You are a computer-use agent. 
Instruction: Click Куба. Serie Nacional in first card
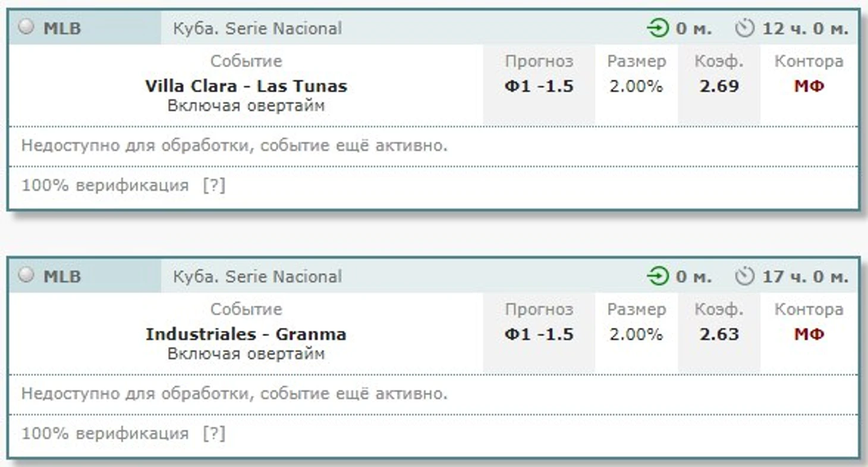(257, 28)
